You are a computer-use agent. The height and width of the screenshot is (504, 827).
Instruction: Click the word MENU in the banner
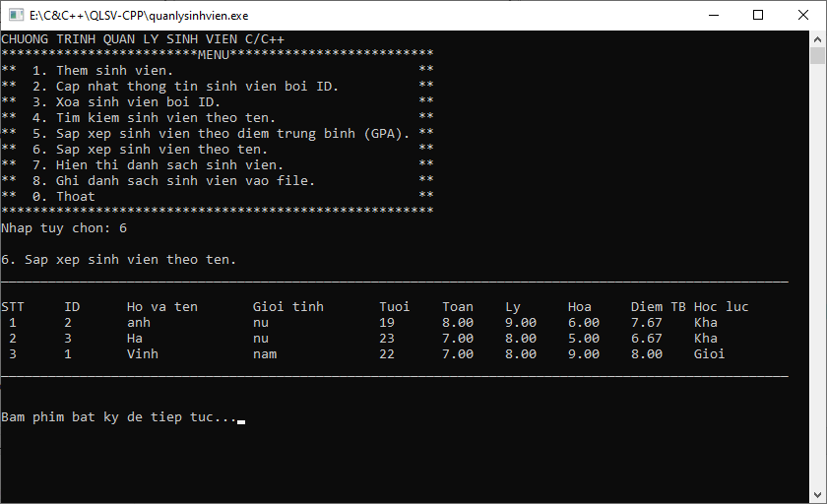tap(214, 55)
